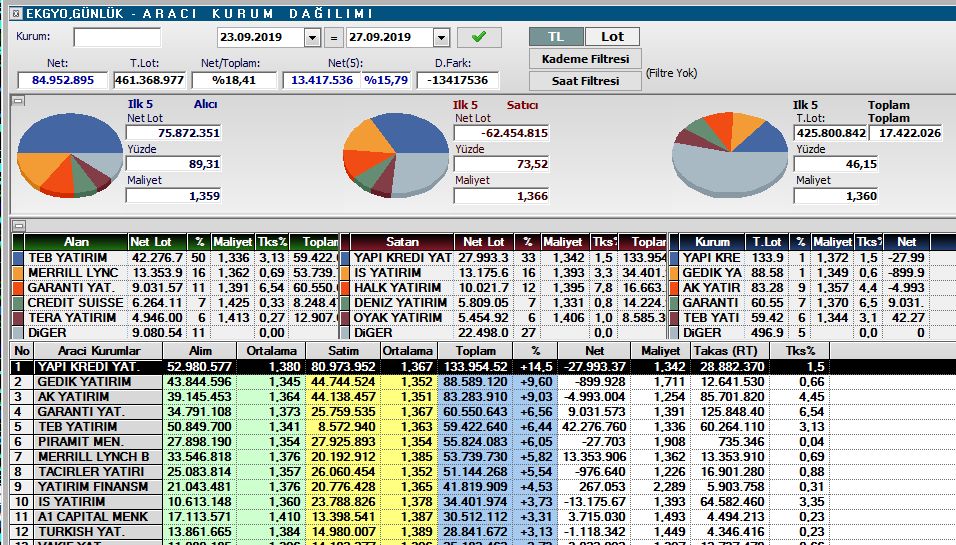Switch to TL view

click(556, 37)
